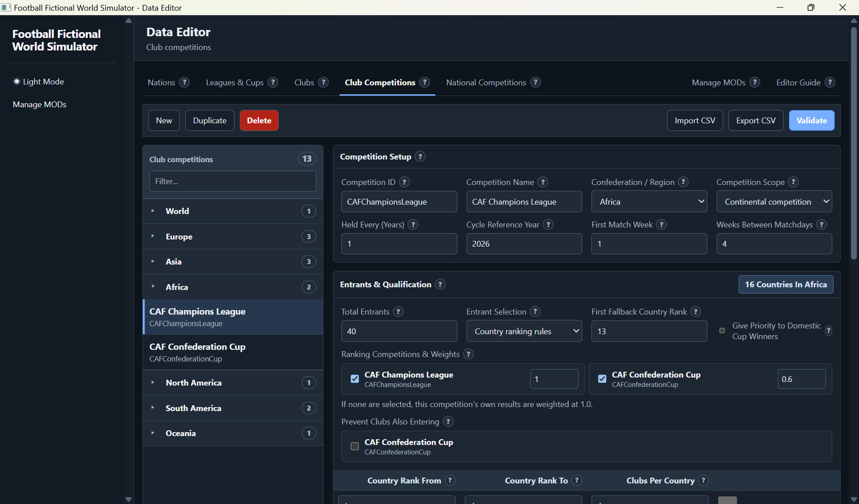Click help icon next to Competition Setup
The image size is (859, 504).
click(x=420, y=157)
